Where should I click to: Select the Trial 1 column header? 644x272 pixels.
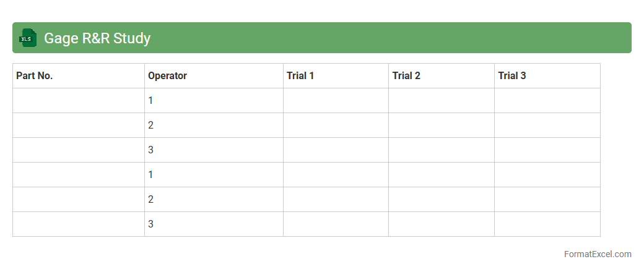[x=300, y=76]
